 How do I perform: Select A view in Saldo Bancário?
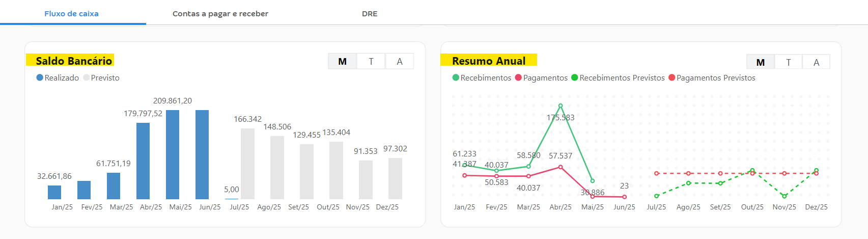click(400, 62)
